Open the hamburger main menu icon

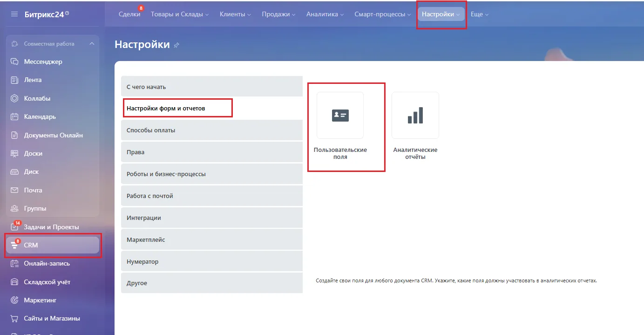coord(14,14)
